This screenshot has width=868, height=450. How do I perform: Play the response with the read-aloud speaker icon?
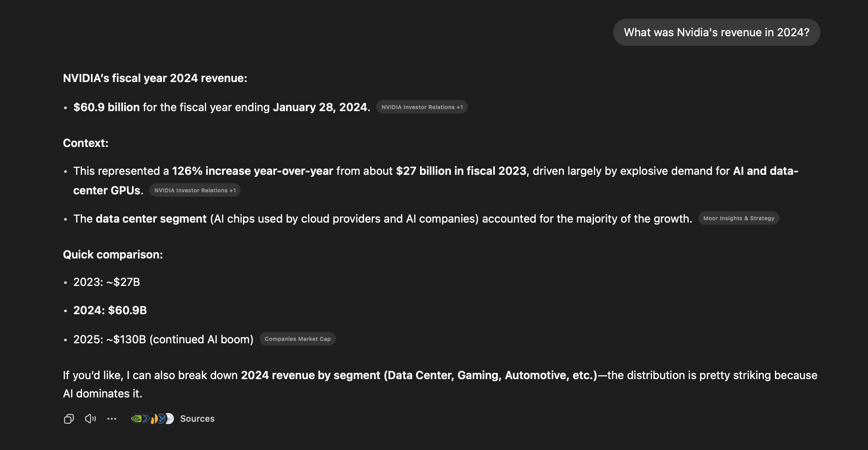tap(90, 419)
